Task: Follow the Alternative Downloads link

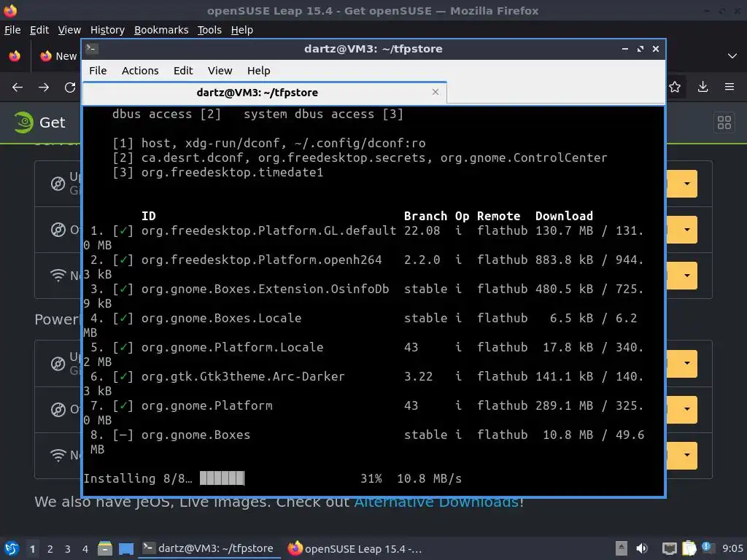Action: pos(436,502)
